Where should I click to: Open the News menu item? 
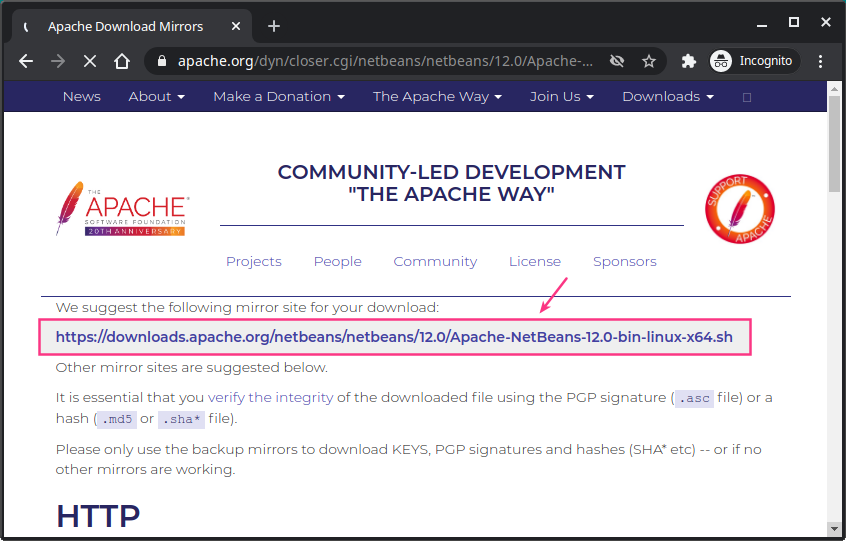click(81, 97)
